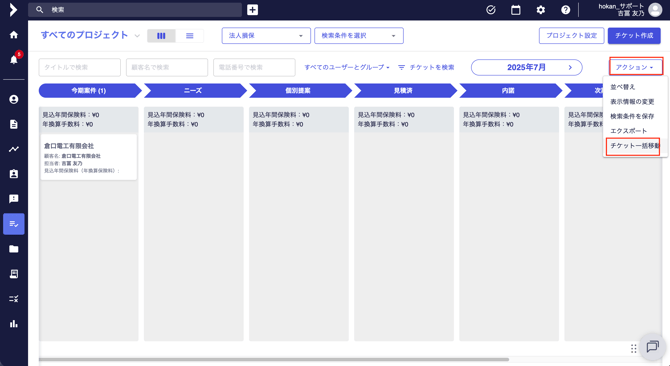The image size is (670, 366).
Task: Click the すべてのプロジェクト title
Action: tap(84, 35)
